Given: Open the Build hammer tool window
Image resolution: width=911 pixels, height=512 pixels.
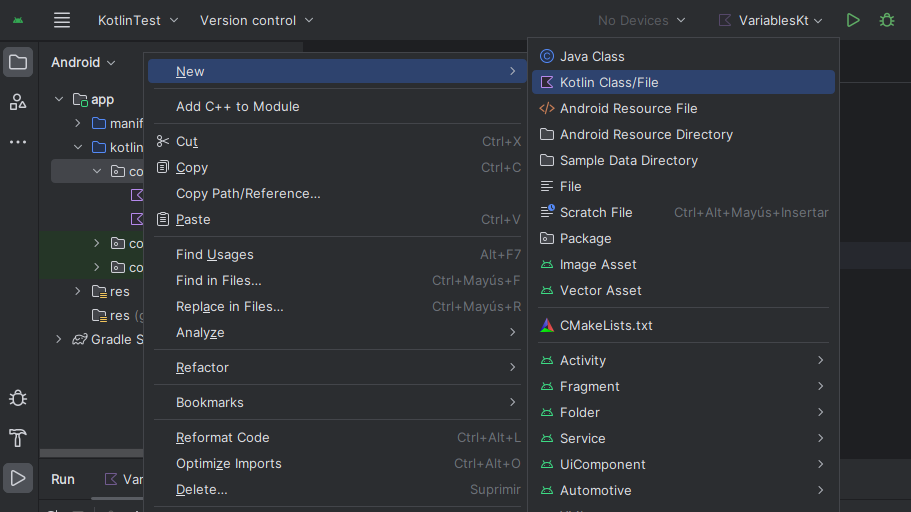Looking at the screenshot, I should coord(18,438).
